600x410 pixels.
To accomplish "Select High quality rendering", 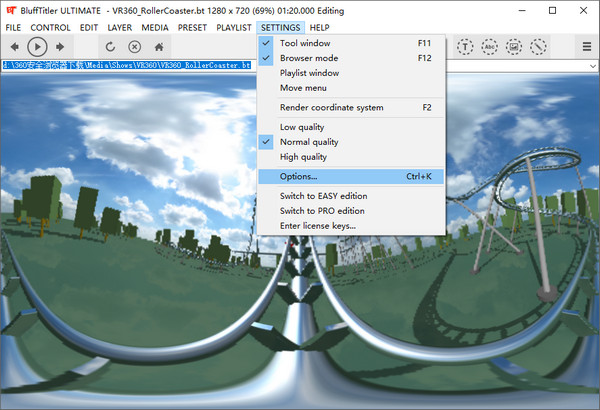I will coord(351,157).
